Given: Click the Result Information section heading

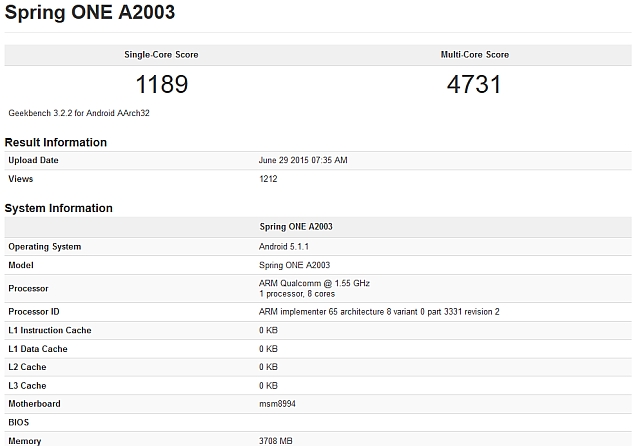Looking at the screenshot, I should [x=56, y=142].
